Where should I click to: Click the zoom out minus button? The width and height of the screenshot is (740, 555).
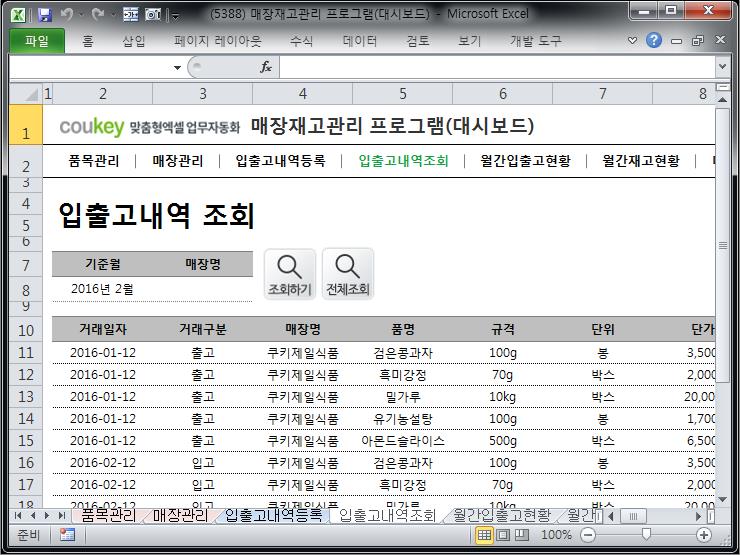tap(588, 535)
